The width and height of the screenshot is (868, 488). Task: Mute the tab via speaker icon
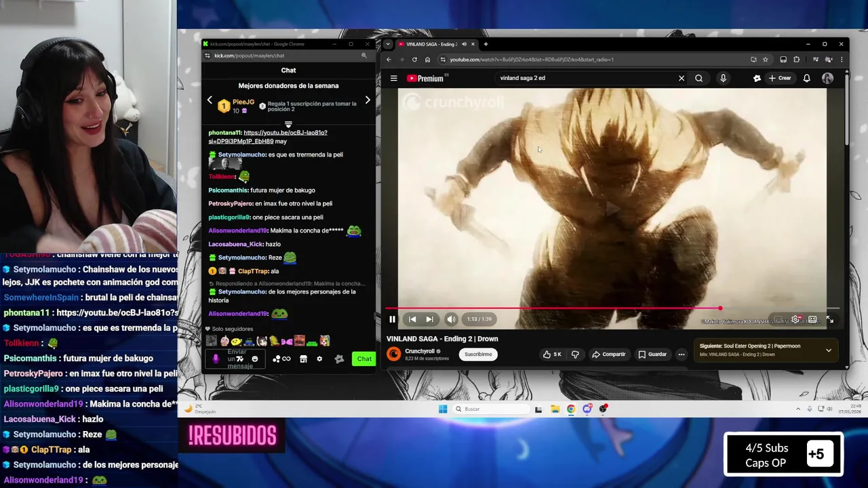[464, 44]
